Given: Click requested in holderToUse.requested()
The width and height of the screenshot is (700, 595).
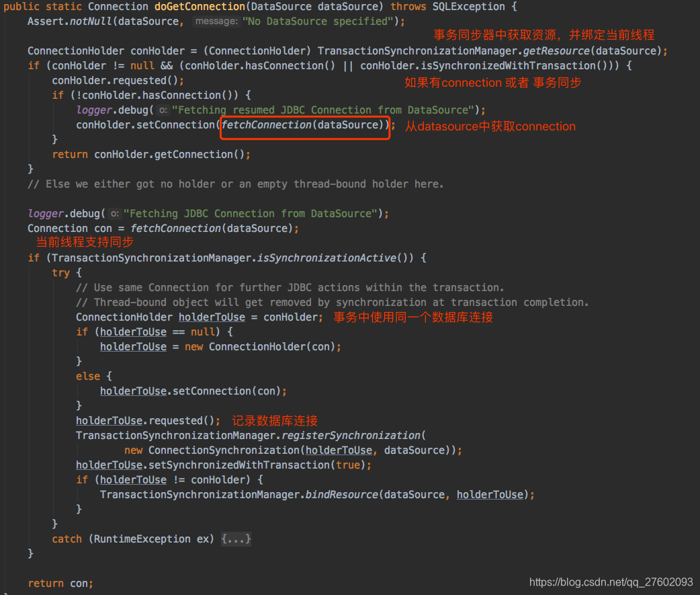Looking at the screenshot, I should (175, 420).
